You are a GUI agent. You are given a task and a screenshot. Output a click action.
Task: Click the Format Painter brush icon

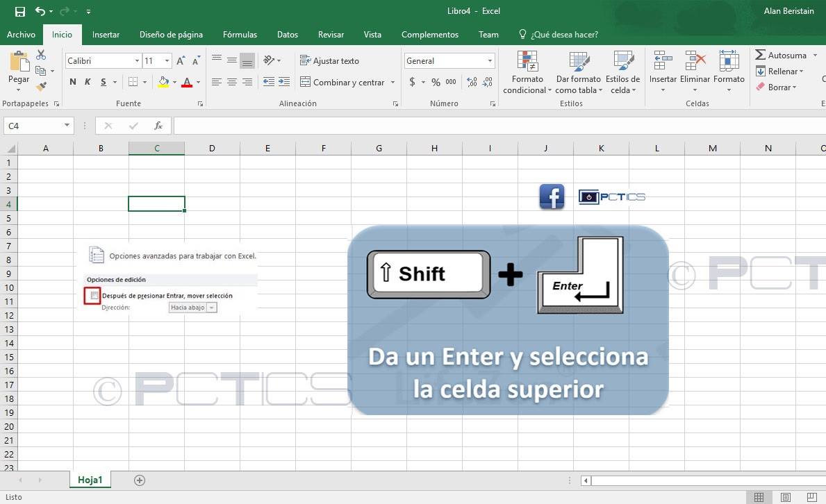(41, 86)
